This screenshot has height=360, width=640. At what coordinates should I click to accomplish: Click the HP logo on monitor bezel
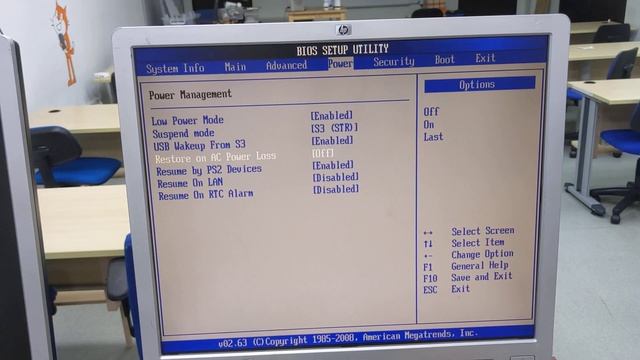tap(343, 30)
